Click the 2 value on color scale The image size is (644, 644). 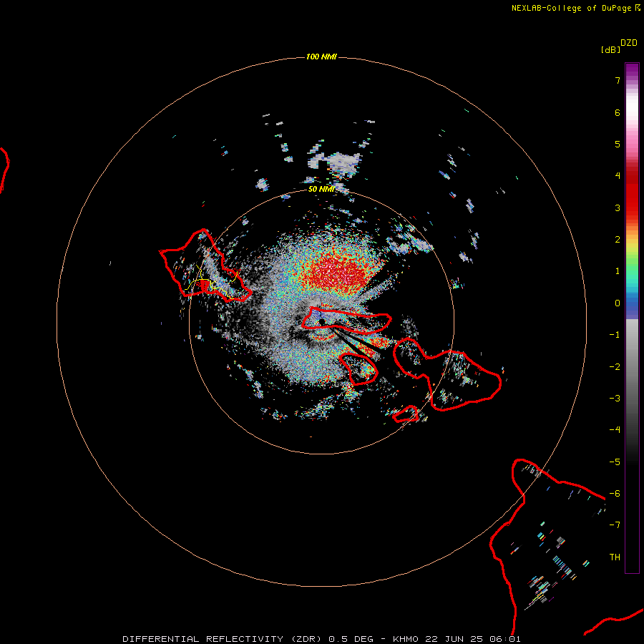tap(618, 240)
